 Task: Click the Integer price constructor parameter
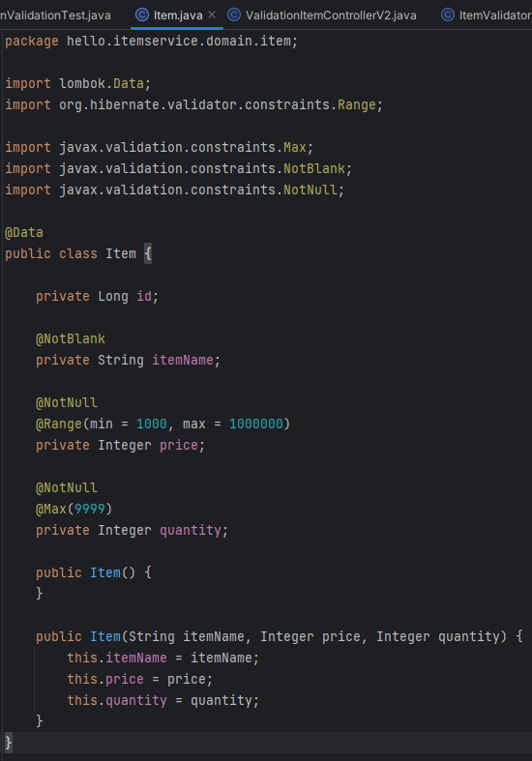(310, 636)
